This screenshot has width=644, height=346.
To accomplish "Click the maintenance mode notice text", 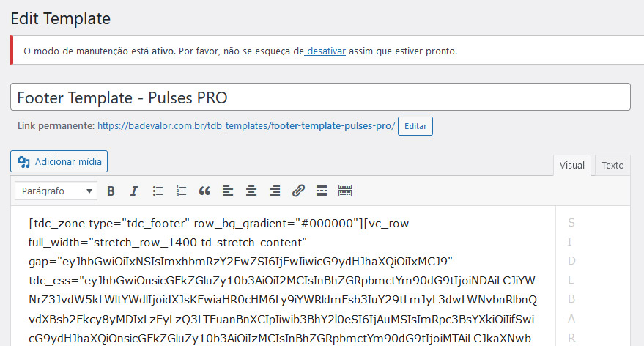I will pos(240,51).
